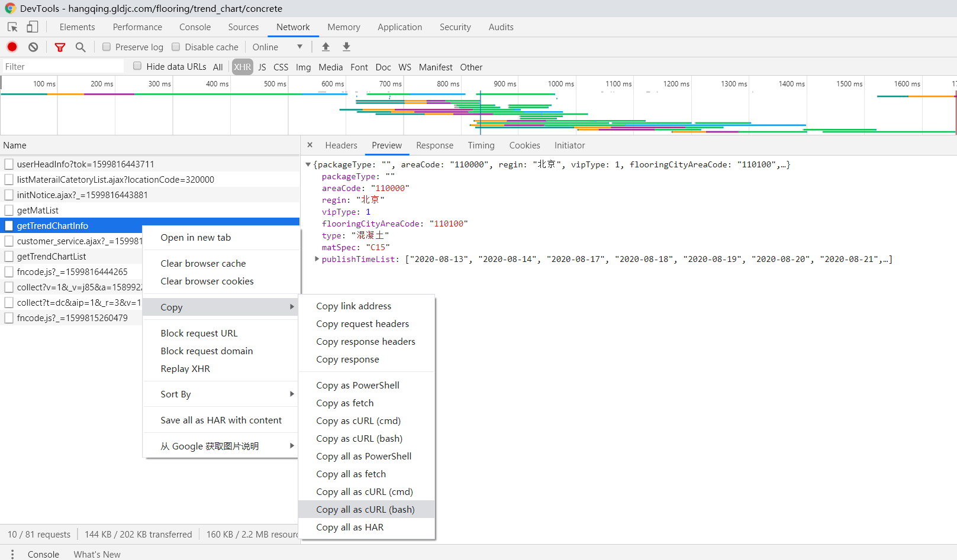This screenshot has height=560, width=957.
Task: Open the Sort By submenu
Action: point(175,394)
